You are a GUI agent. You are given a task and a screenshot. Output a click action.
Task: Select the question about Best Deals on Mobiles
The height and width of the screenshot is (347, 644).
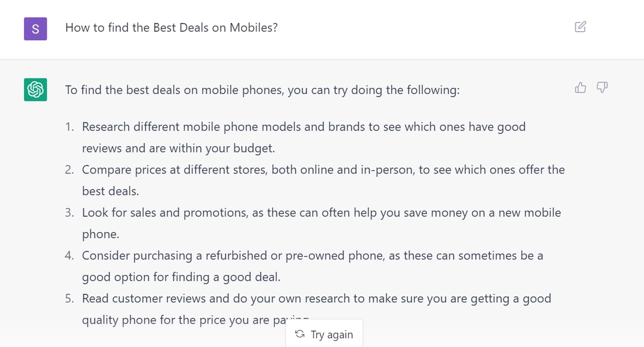click(171, 27)
